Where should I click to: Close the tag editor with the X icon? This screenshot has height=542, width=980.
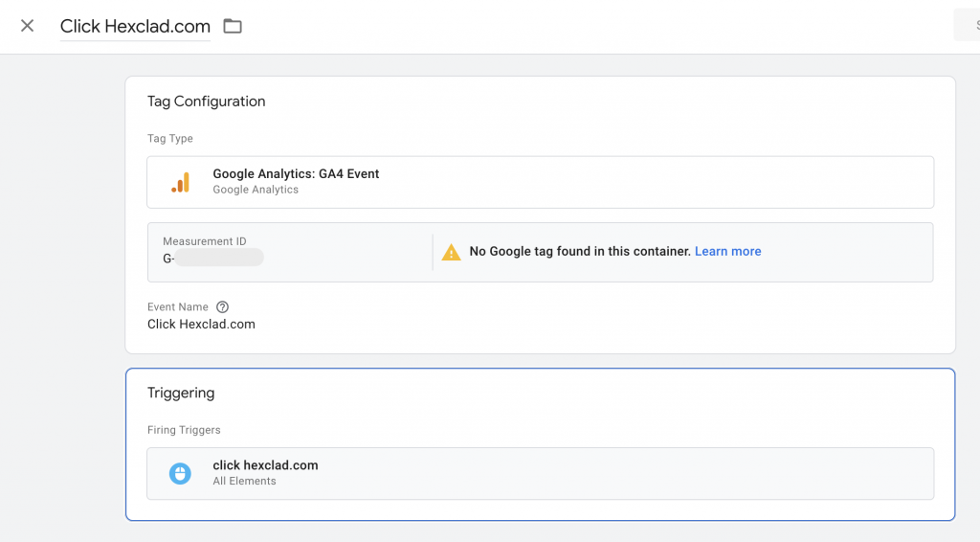tap(27, 26)
